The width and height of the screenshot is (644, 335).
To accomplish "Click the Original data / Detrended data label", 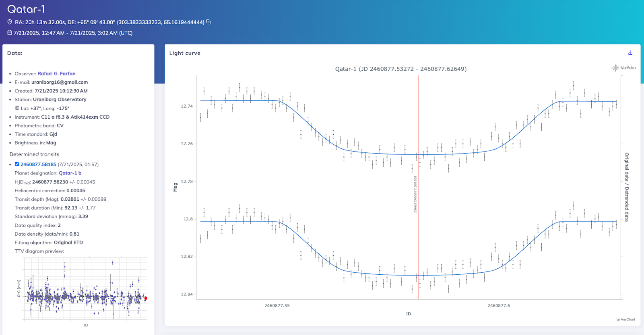I will pyautogui.click(x=627, y=187).
